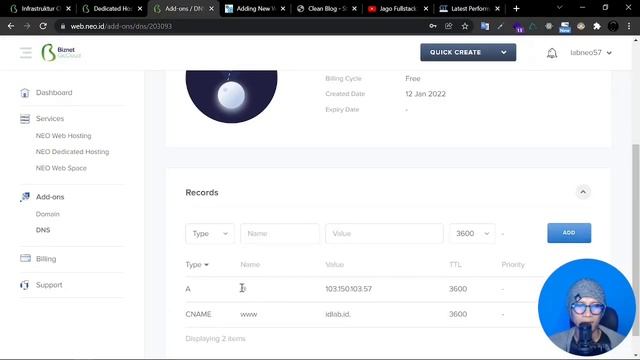Click the value 103.150.103.57

point(348,289)
